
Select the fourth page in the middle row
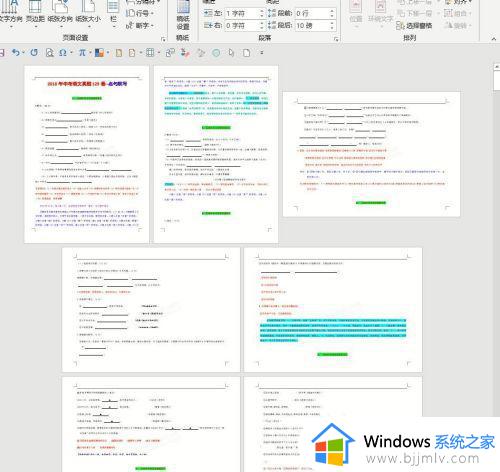(x=151, y=310)
